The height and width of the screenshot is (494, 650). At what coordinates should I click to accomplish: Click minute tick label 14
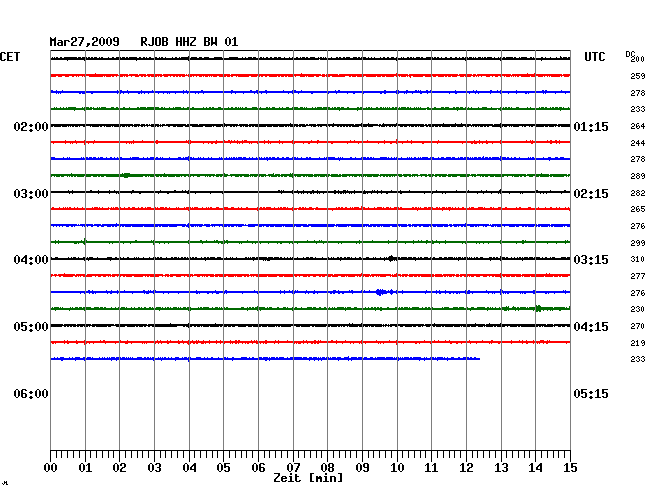point(536,468)
